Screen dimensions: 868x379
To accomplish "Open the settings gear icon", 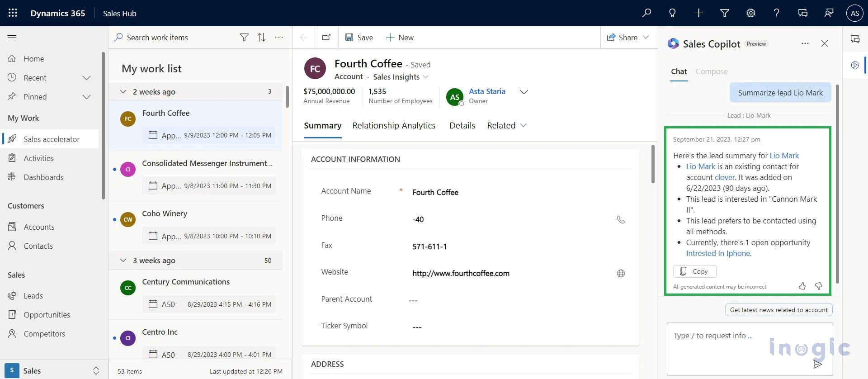I will (x=751, y=13).
